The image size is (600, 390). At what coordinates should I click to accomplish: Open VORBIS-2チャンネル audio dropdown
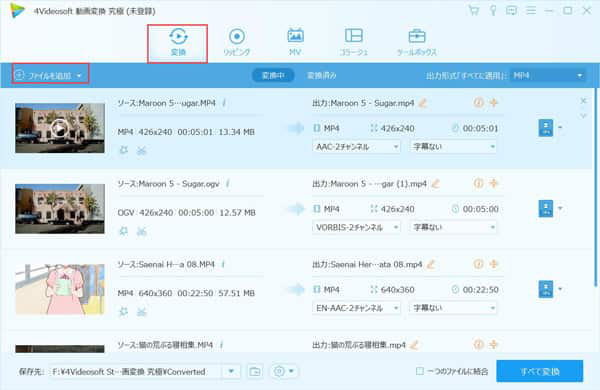tap(356, 227)
